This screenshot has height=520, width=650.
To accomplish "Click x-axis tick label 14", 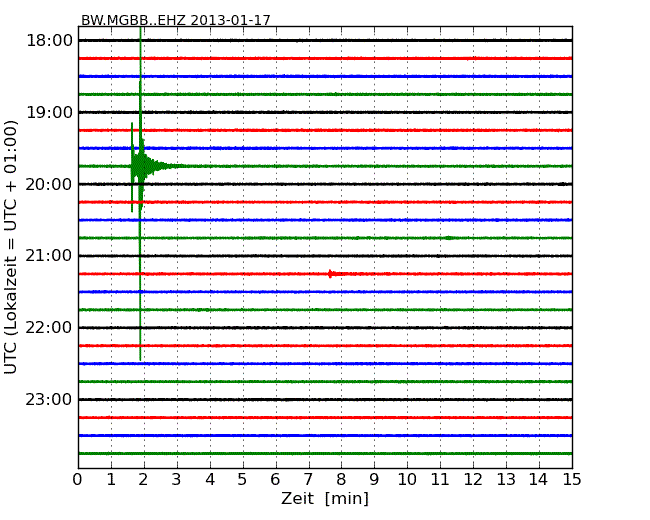I will click(x=539, y=480).
